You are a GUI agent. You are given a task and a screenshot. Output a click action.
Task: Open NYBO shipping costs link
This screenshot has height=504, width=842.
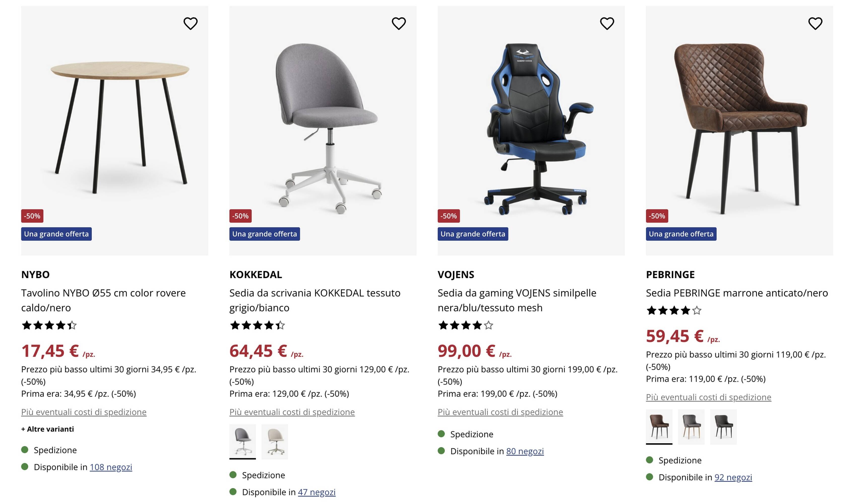(x=84, y=412)
